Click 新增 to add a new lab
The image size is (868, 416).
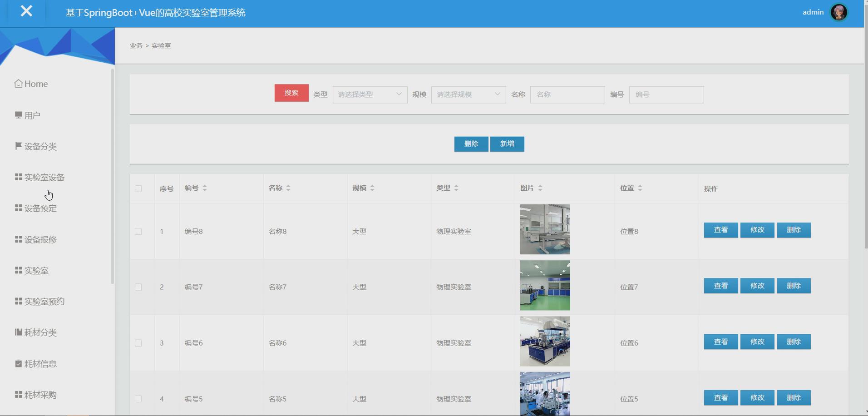(507, 144)
